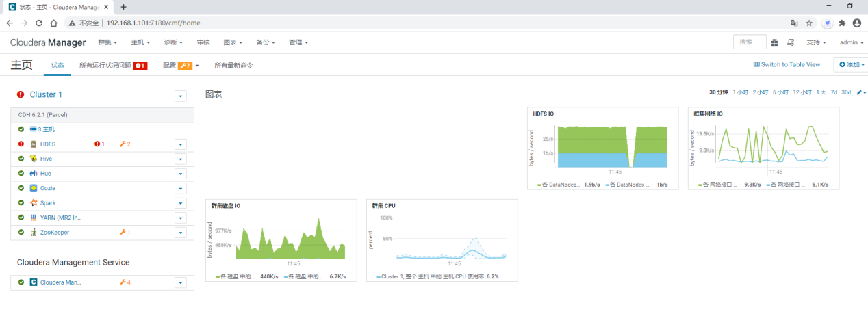
Task: Open the 主机 hosts menu
Action: [140, 42]
